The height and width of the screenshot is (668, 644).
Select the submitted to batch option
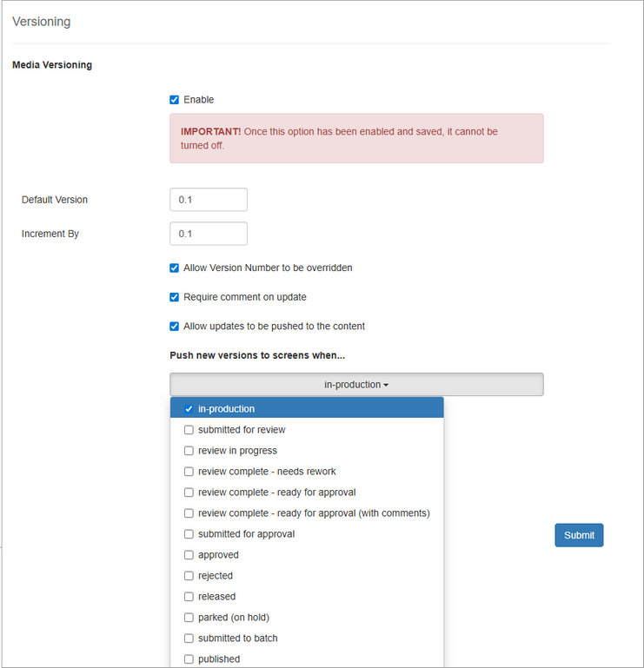tap(189, 638)
